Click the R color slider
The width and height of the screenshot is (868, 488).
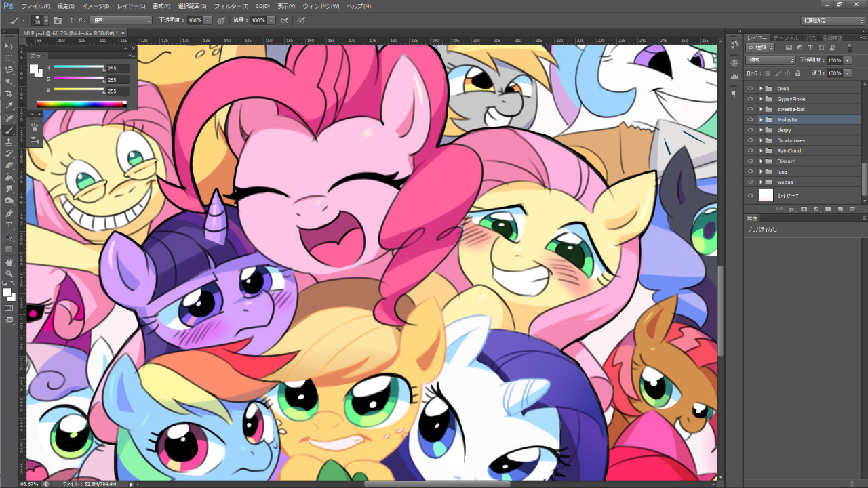79,68
